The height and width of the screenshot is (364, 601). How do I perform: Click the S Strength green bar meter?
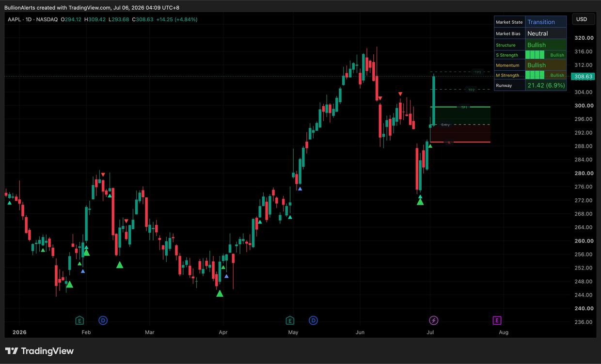click(536, 55)
